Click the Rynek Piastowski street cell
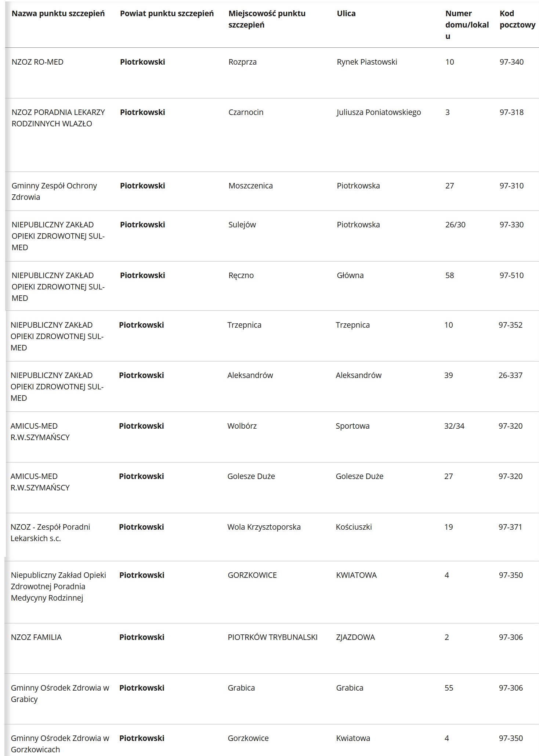 366,62
